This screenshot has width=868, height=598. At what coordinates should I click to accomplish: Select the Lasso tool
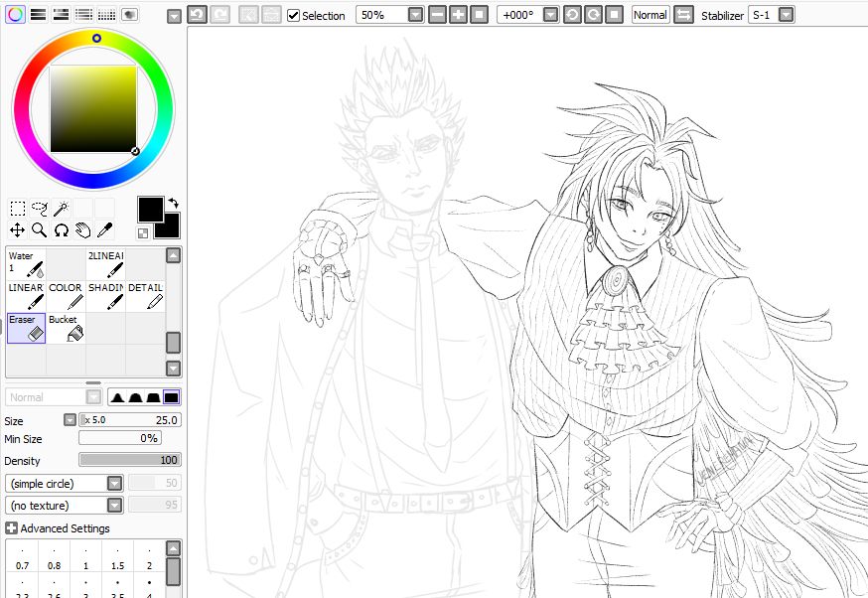(40, 209)
